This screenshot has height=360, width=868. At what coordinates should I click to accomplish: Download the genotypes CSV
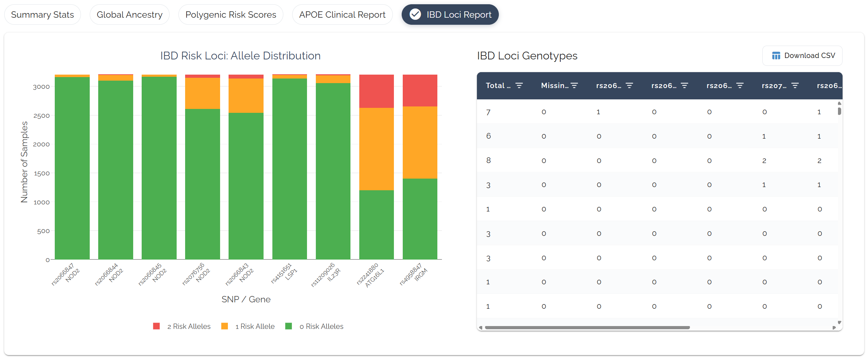coord(802,56)
